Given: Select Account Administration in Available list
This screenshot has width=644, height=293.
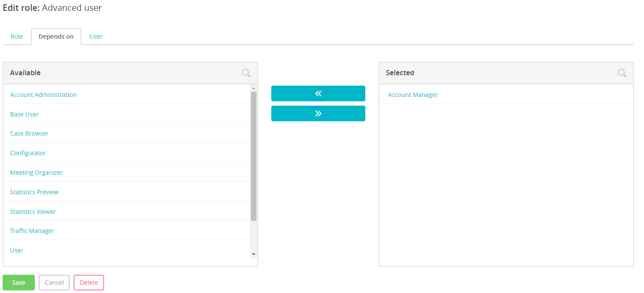Looking at the screenshot, I should click(x=43, y=95).
